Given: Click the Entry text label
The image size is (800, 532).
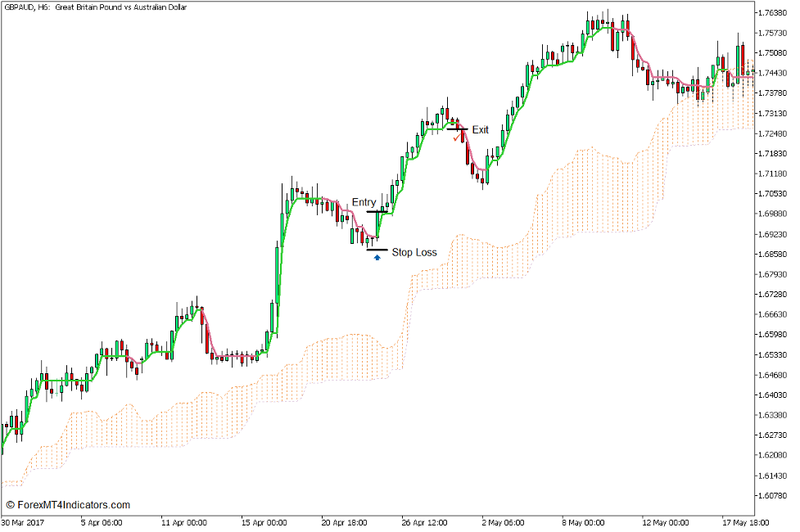Looking at the screenshot, I should tap(363, 202).
